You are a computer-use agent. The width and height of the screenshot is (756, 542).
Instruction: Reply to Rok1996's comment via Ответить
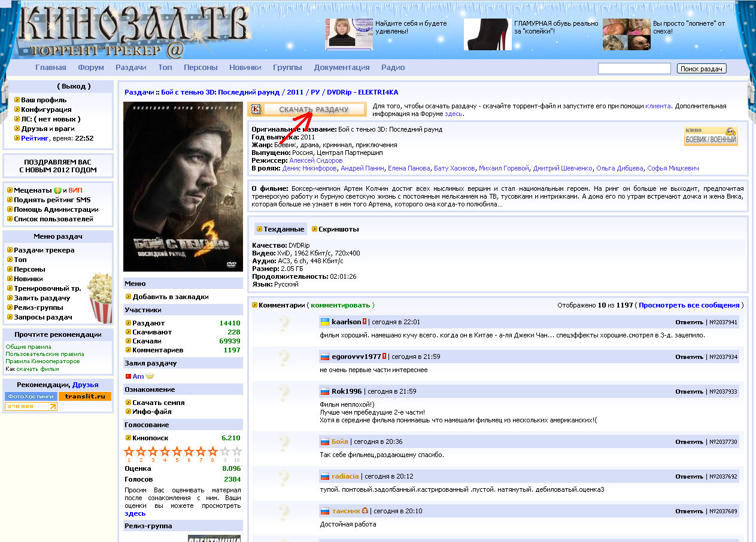coord(689,392)
